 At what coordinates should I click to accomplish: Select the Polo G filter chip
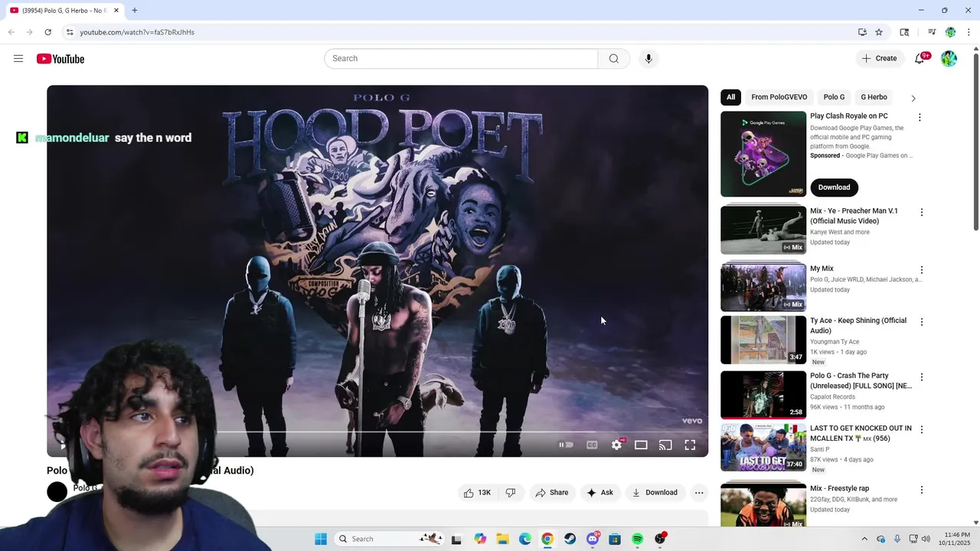click(x=834, y=97)
